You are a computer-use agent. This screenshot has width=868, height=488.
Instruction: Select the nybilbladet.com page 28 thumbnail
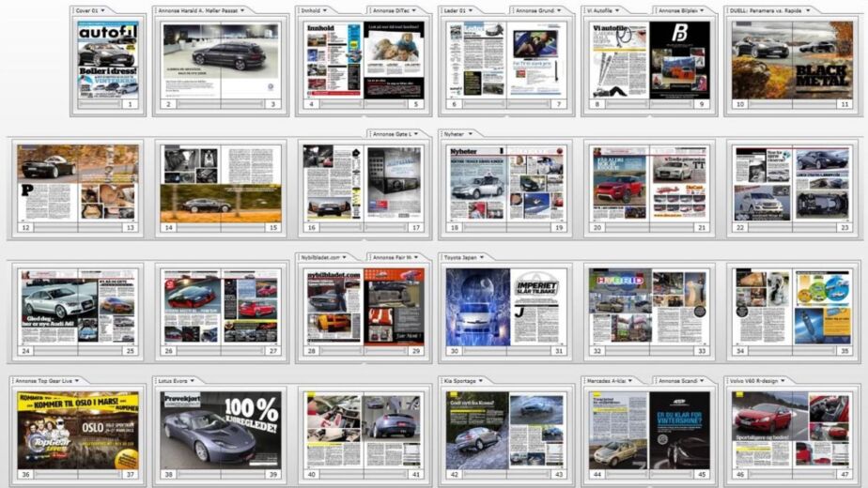pos(333,307)
